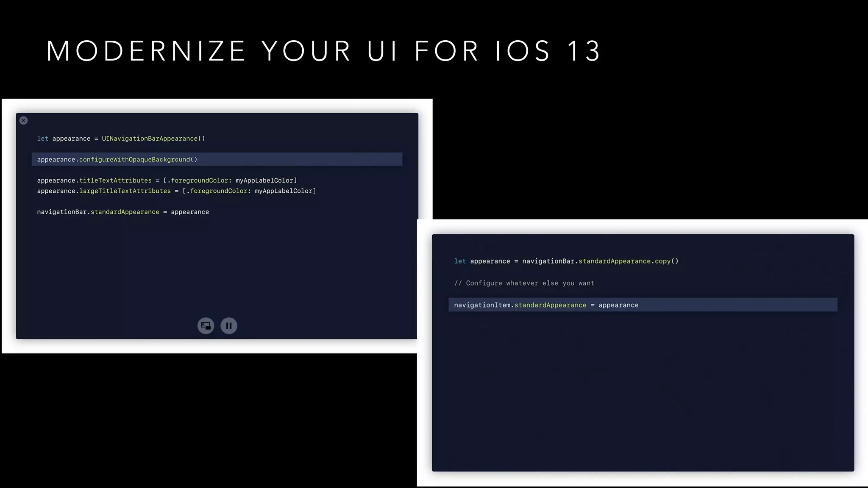Screen dimensions: 868x488
Task: Click the titleTextAttributes property text
Action: pos(115,180)
